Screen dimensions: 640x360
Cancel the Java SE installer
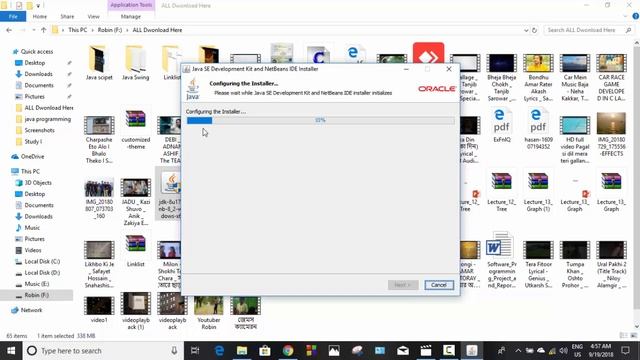point(439,285)
